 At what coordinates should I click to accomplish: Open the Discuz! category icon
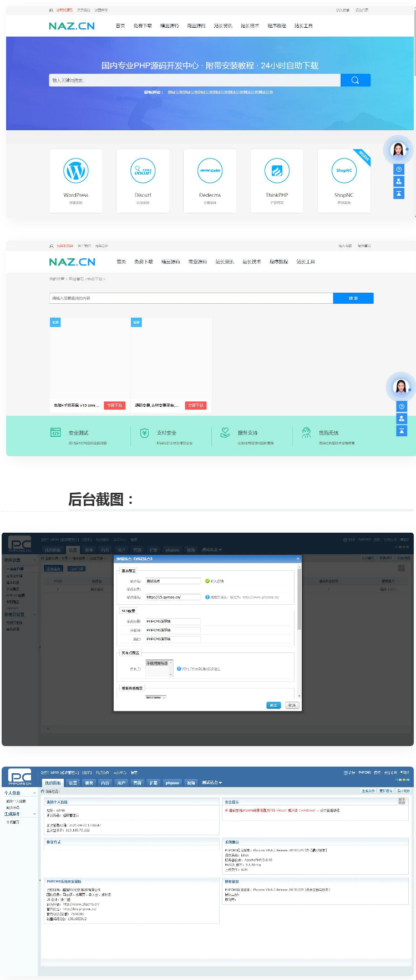click(143, 171)
